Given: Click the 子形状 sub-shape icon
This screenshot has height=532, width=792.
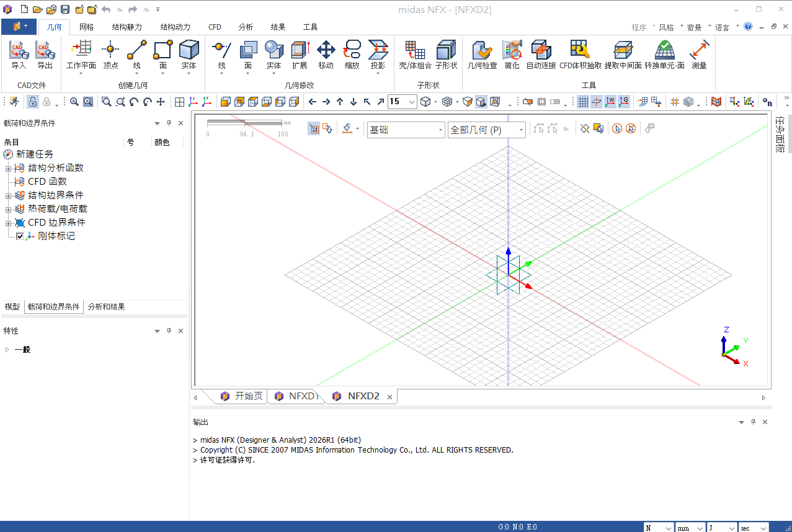Looking at the screenshot, I should pyautogui.click(x=446, y=50).
